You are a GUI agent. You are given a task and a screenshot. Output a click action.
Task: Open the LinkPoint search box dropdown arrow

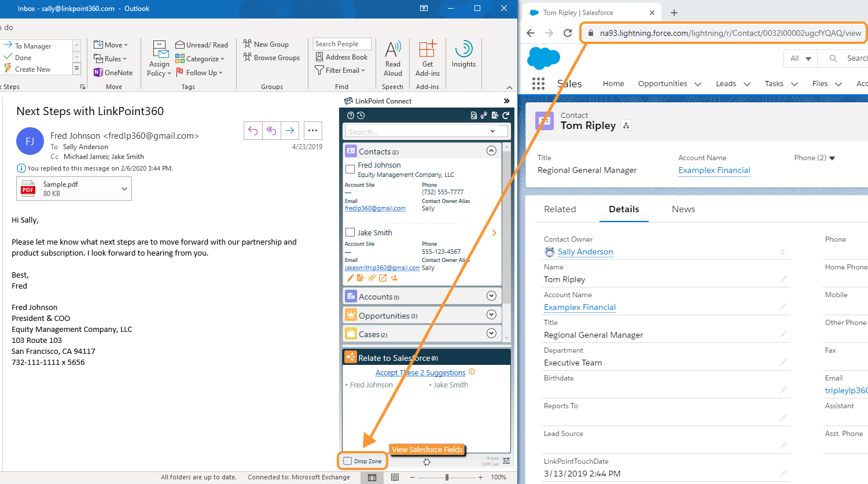[x=492, y=131]
